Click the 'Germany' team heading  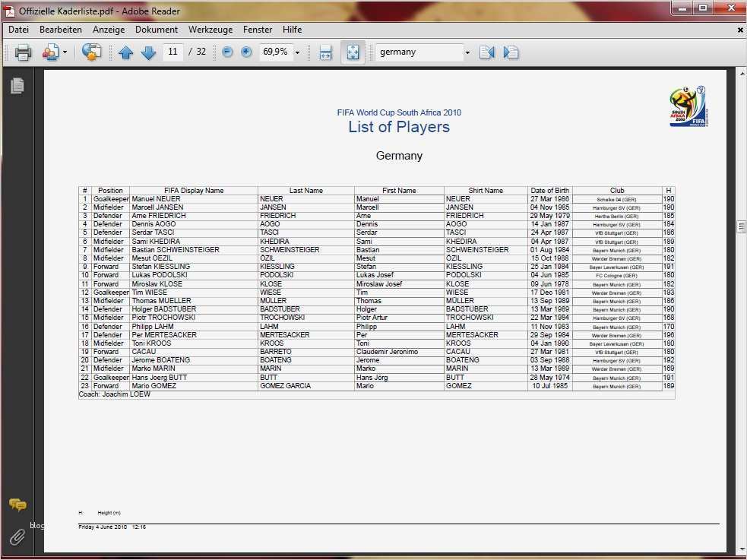(x=399, y=156)
